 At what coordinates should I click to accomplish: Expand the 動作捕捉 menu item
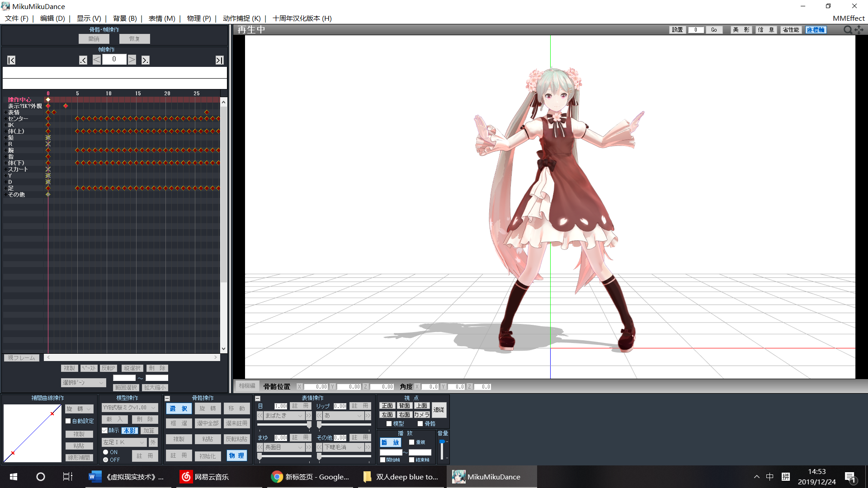tap(241, 19)
